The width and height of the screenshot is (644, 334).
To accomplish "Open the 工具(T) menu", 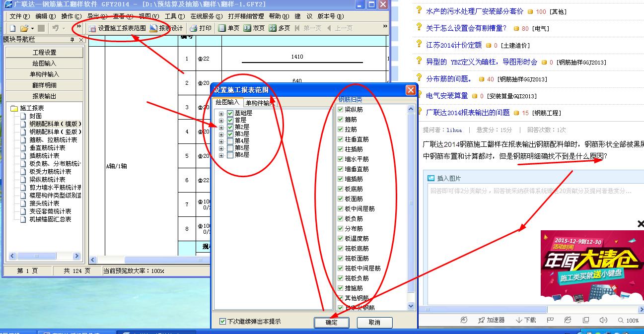I will coord(174,16).
